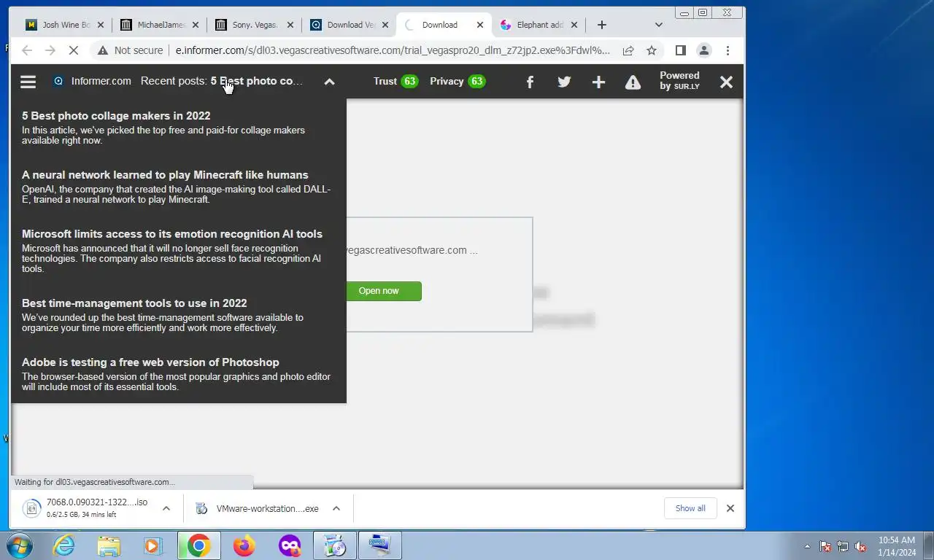Show hidden system tray icons arrow

pyautogui.click(x=807, y=546)
